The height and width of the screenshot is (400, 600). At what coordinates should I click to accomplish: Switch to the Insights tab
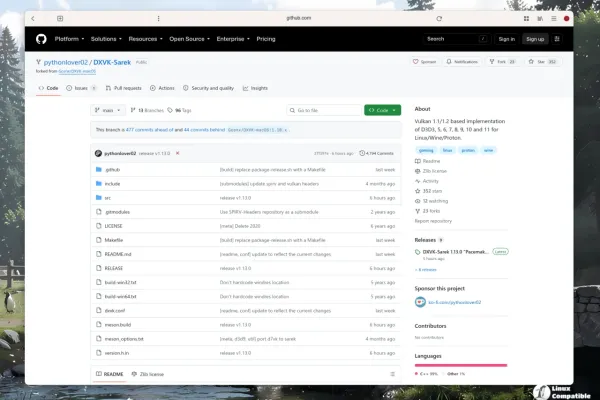[255, 88]
